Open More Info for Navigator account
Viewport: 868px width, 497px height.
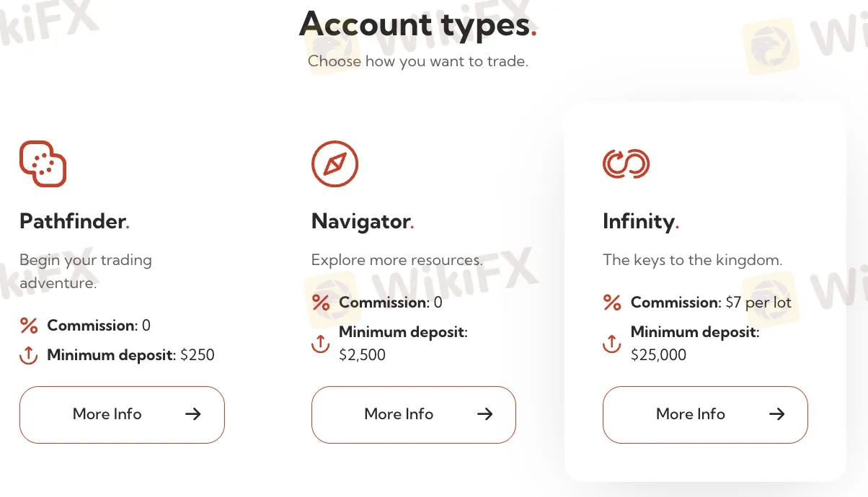[414, 414]
